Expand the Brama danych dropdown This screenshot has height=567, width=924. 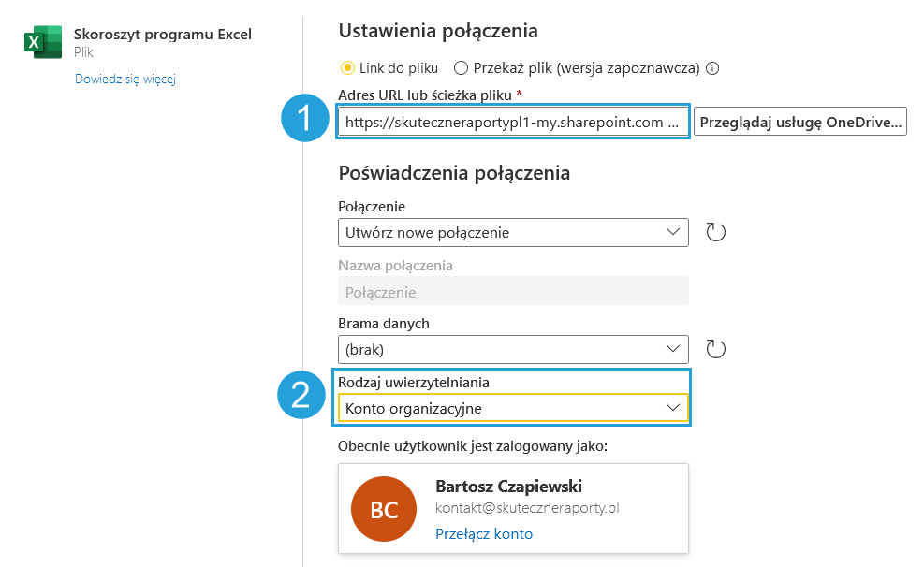tap(513, 349)
